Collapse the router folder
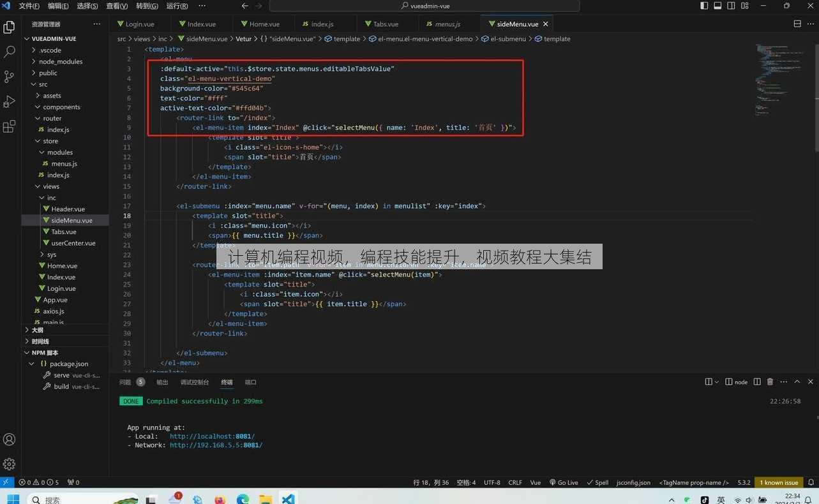 (x=52, y=118)
